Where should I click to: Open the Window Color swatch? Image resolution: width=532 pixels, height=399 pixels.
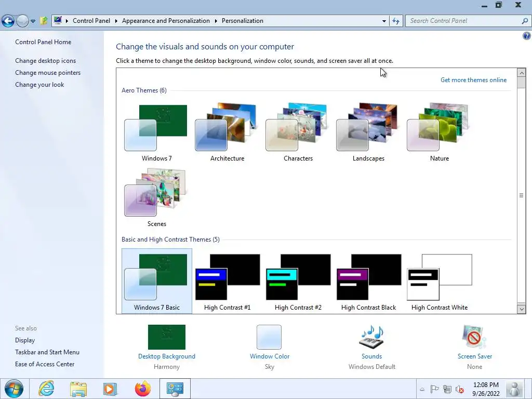[269, 337]
